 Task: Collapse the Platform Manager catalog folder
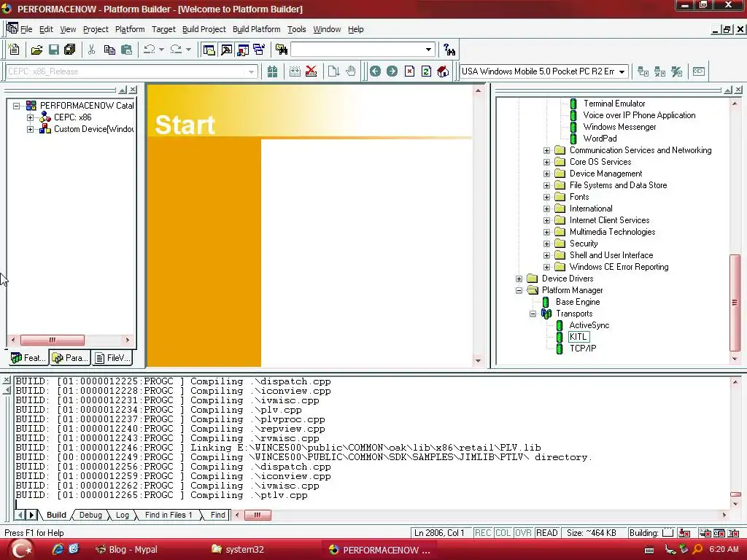[x=519, y=290]
